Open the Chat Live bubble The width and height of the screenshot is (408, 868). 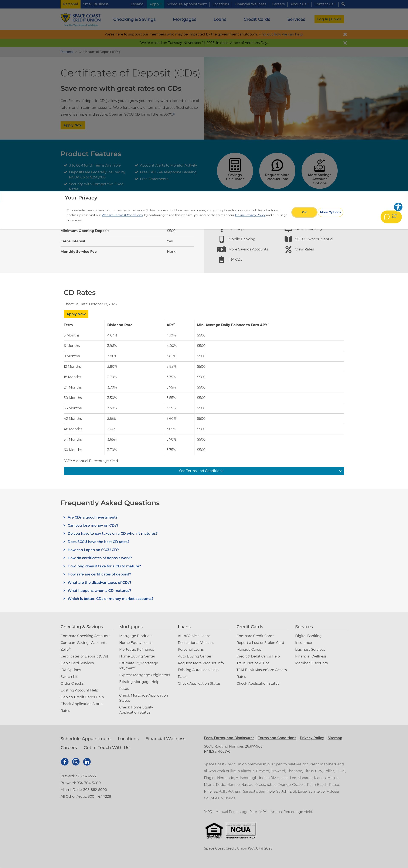click(x=391, y=217)
